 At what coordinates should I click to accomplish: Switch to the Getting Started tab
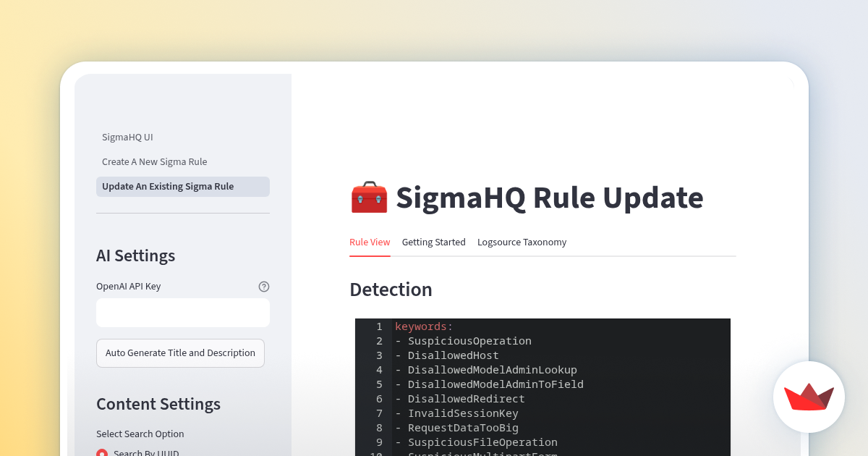[434, 242]
